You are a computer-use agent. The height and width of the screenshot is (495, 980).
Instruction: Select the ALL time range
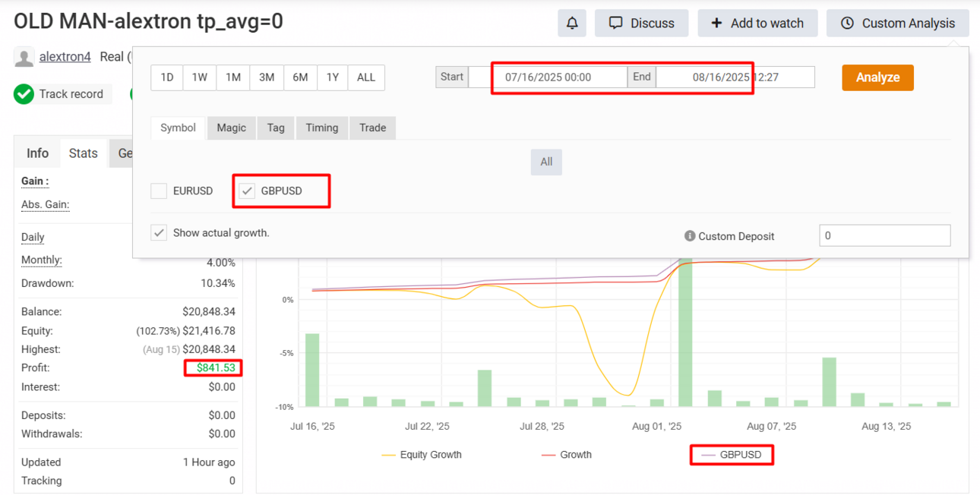(366, 77)
